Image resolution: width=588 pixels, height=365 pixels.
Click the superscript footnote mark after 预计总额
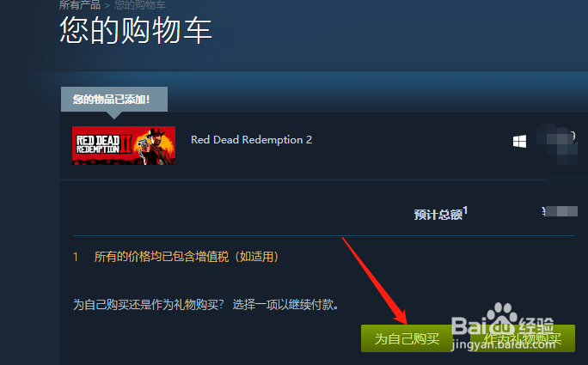coord(465,210)
